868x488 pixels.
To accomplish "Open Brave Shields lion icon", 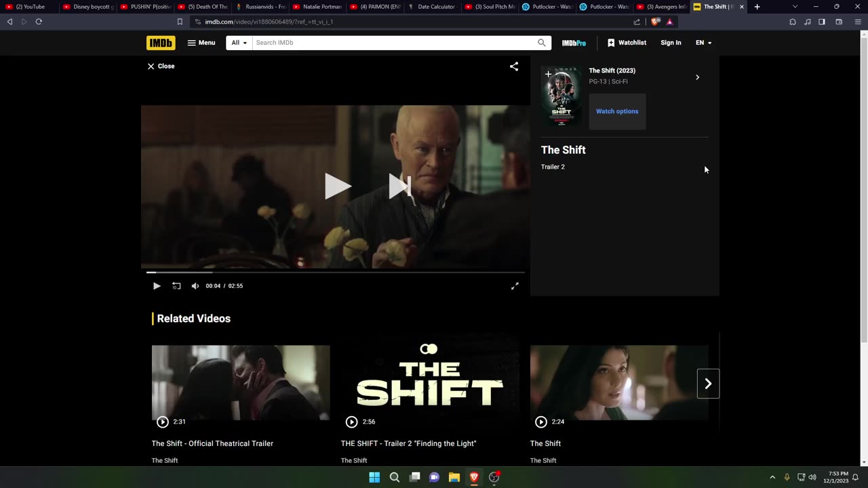I will pos(655,22).
